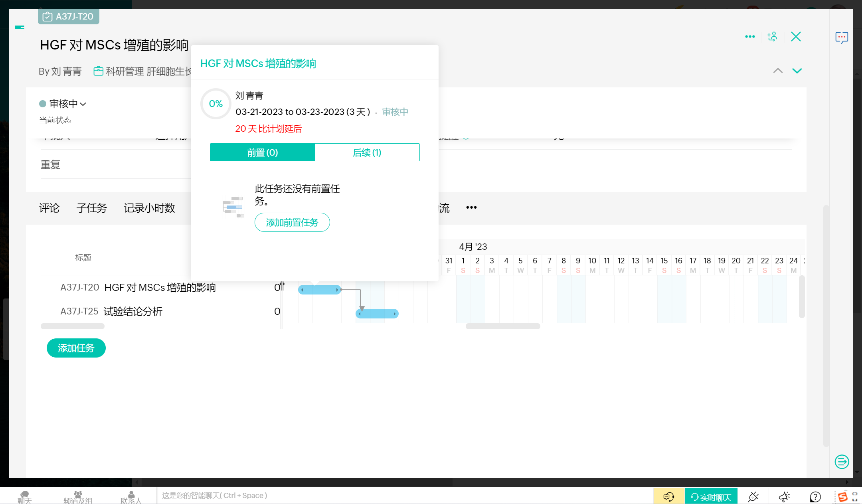Switch to 后续 (1) successors toggle
This screenshot has width=862, height=504.
[367, 152]
